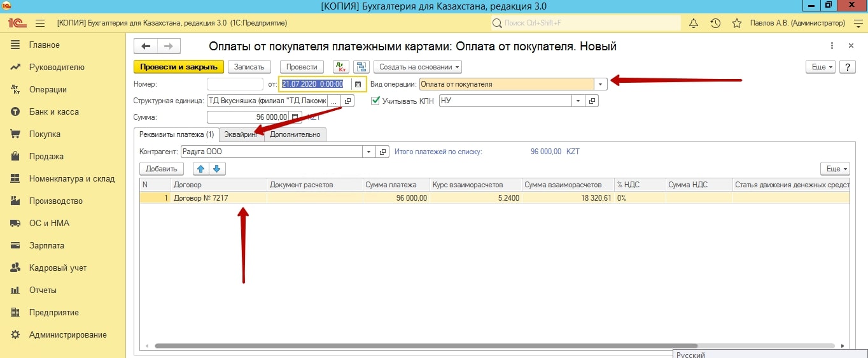Open the history clock icon
Viewport: 868px width, 358px height.
pyautogui.click(x=715, y=23)
